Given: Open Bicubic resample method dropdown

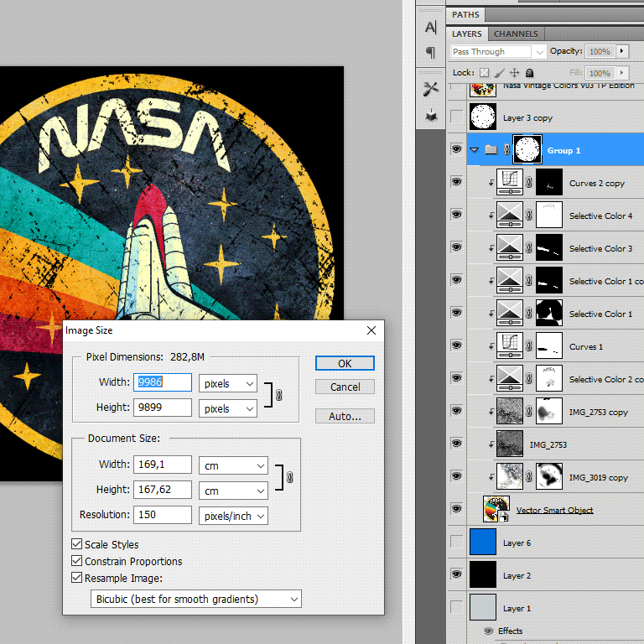Looking at the screenshot, I should pos(196,599).
